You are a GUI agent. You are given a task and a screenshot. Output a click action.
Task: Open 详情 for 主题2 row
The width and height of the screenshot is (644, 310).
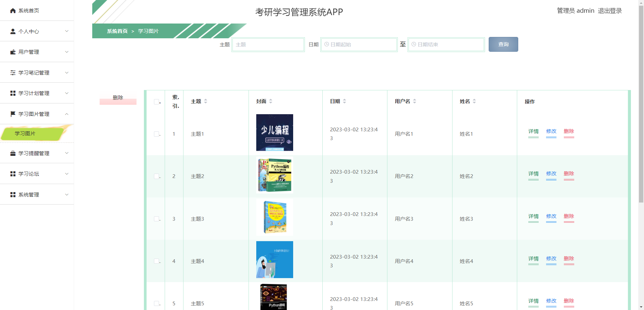(533, 174)
